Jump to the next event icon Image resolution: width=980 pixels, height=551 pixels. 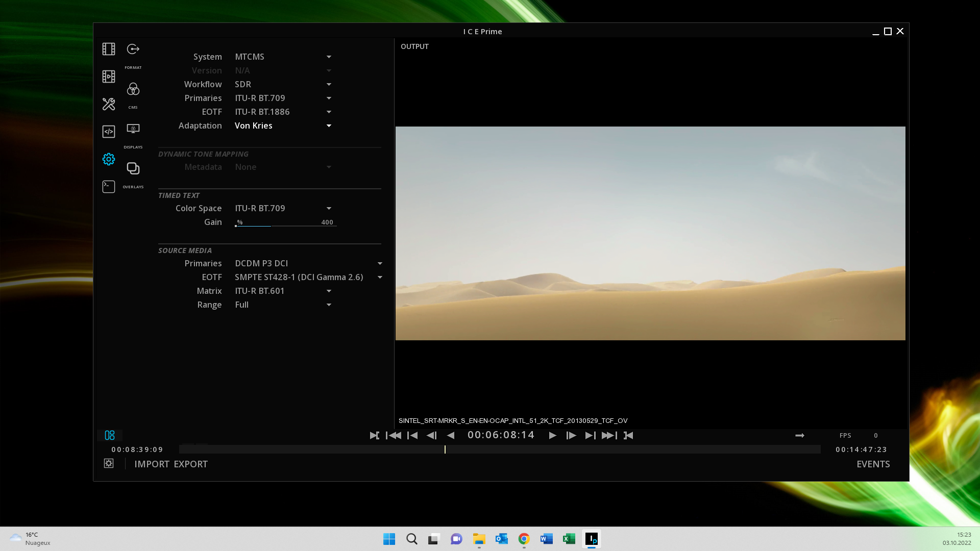[590, 435]
